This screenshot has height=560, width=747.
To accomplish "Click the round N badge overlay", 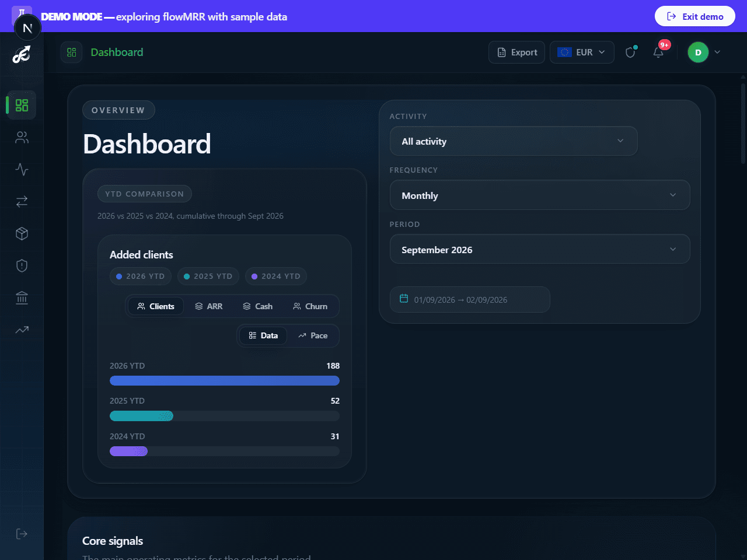I will pos(27,28).
